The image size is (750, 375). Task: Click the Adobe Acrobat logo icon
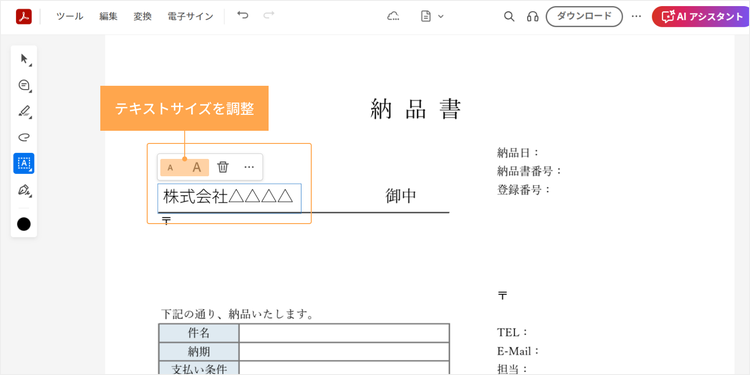click(x=23, y=17)
